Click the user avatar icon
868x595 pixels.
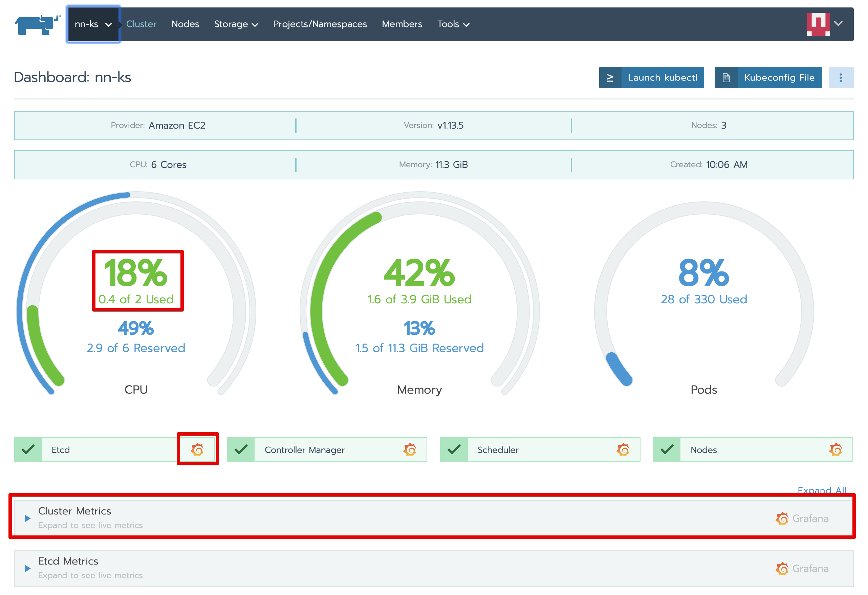click(818, 24)
